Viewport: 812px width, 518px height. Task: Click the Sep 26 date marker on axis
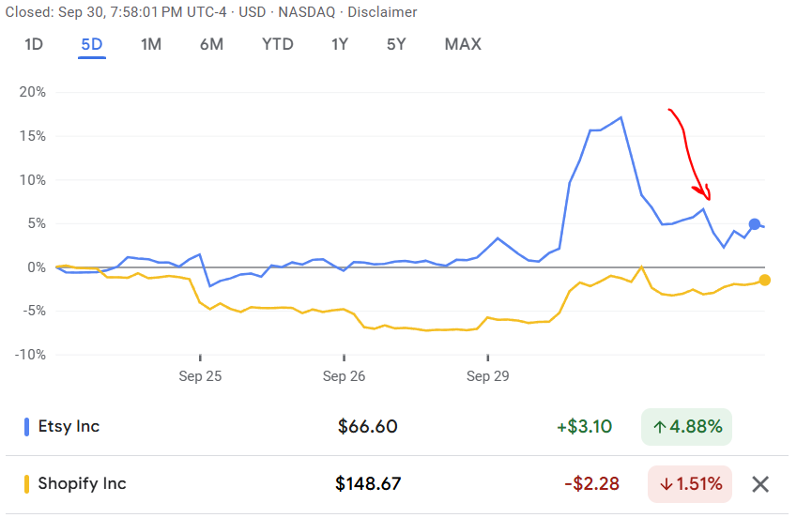(344, 376)
